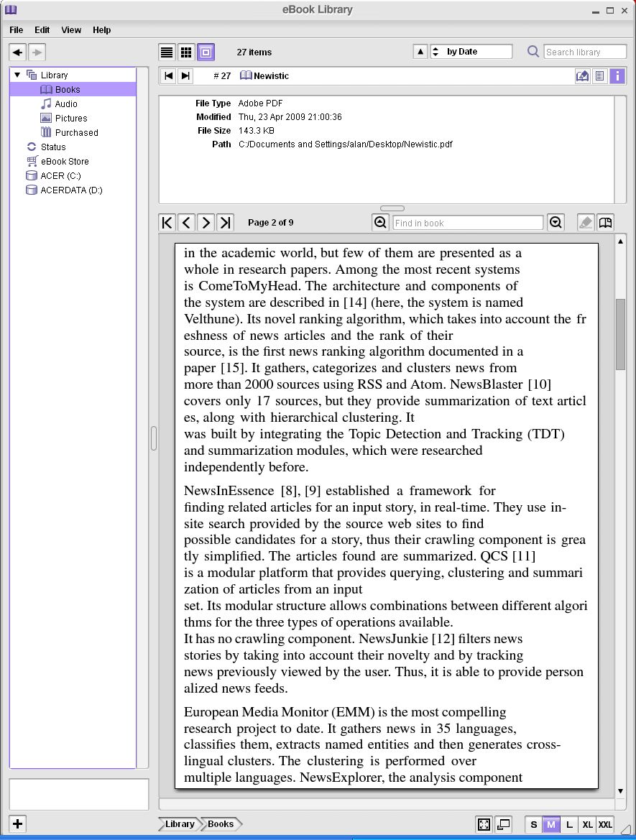This screenshot has height=840, width=636.
Task: Set text size to XXL
Action: [x=606, y=824]
